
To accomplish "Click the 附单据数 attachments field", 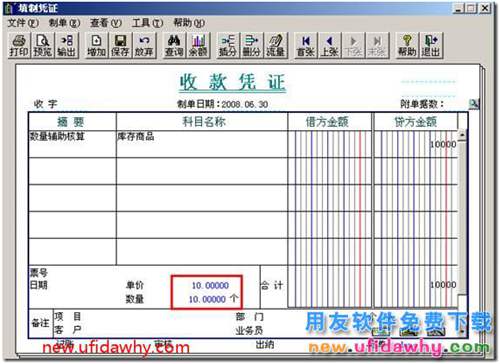I will click(x=422, y=104).
